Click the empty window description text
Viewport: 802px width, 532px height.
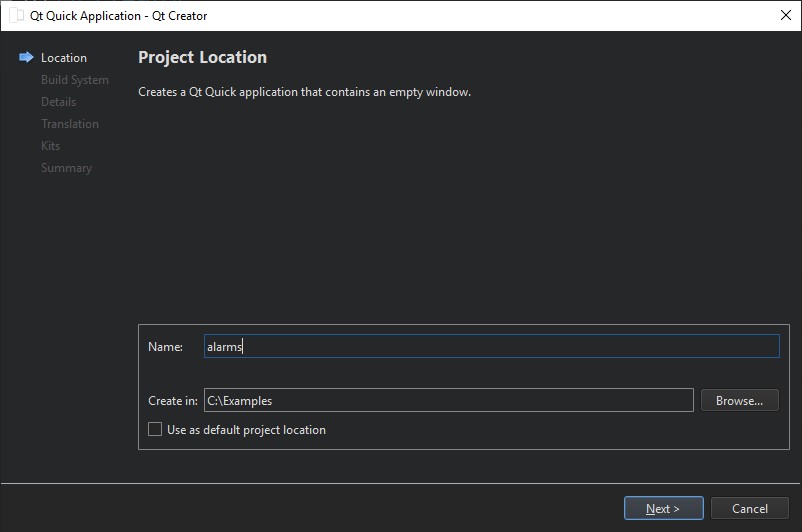304,92
